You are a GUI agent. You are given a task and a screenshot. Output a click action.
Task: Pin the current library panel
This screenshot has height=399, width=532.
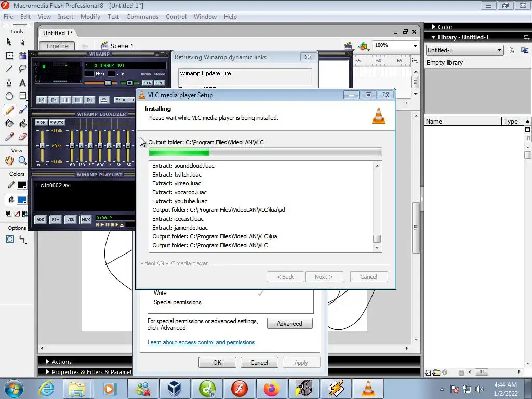(x=511, y=50)
